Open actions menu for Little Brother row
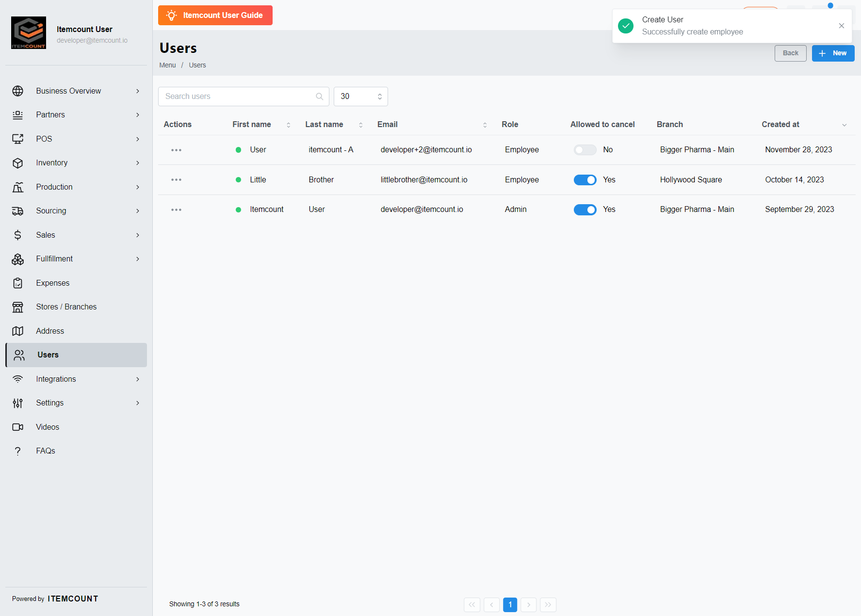This screenshot has width=861, height=616. (x=177, y=180)
